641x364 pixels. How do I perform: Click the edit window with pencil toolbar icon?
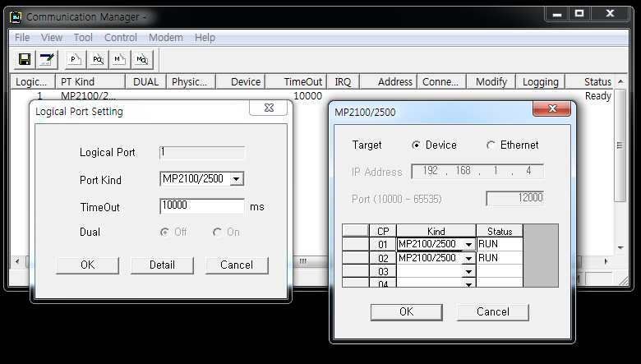click(x=47, y=60)
